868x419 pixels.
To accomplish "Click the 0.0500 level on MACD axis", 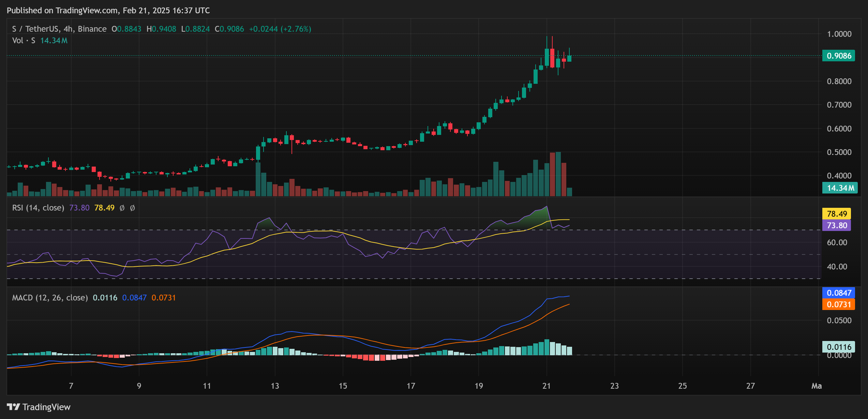I will 839,321.
